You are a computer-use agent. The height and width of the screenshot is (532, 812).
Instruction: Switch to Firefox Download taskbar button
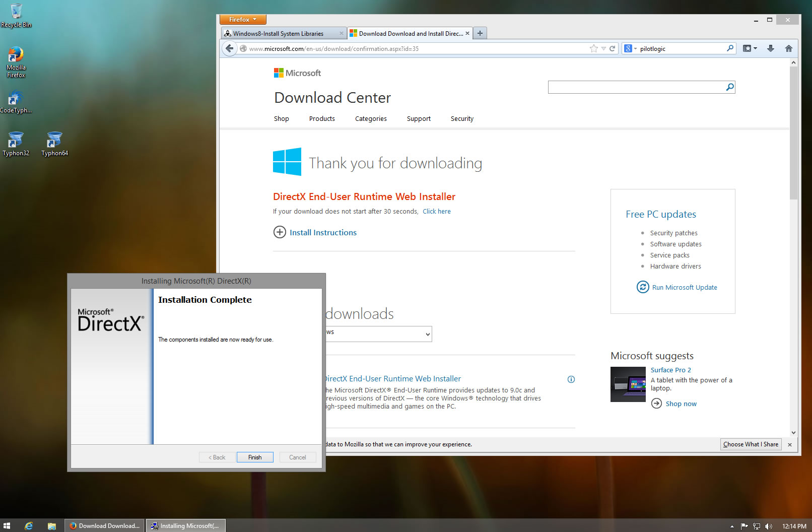click(x=104, y=525)
